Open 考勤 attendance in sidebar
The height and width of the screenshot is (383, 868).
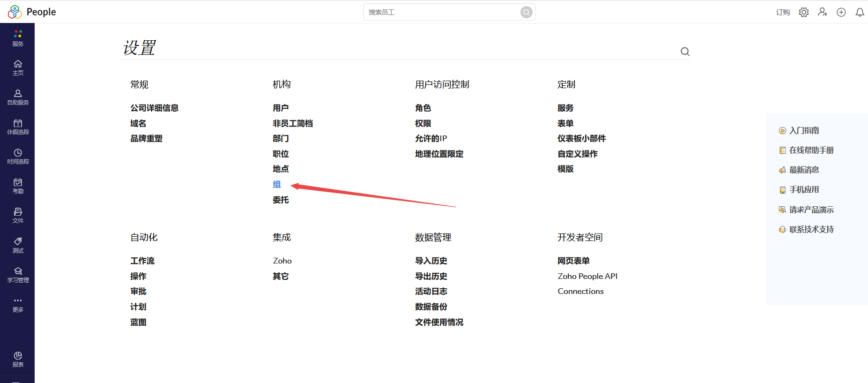pos(18,186)
